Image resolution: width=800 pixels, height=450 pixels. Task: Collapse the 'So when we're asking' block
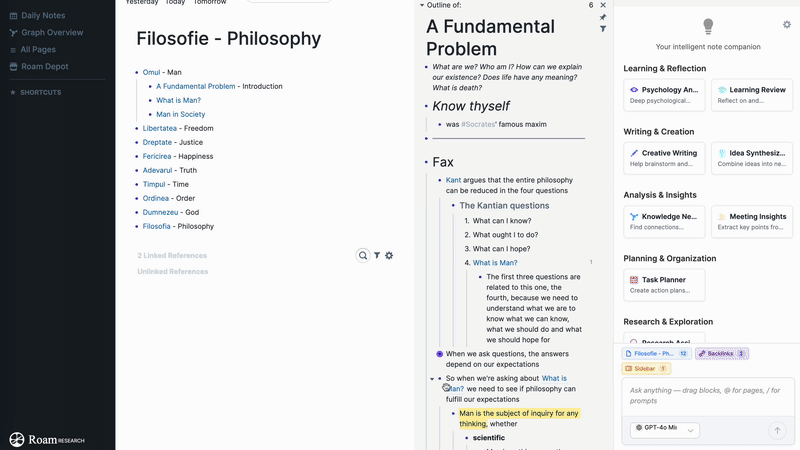click(x=432, y=379)
